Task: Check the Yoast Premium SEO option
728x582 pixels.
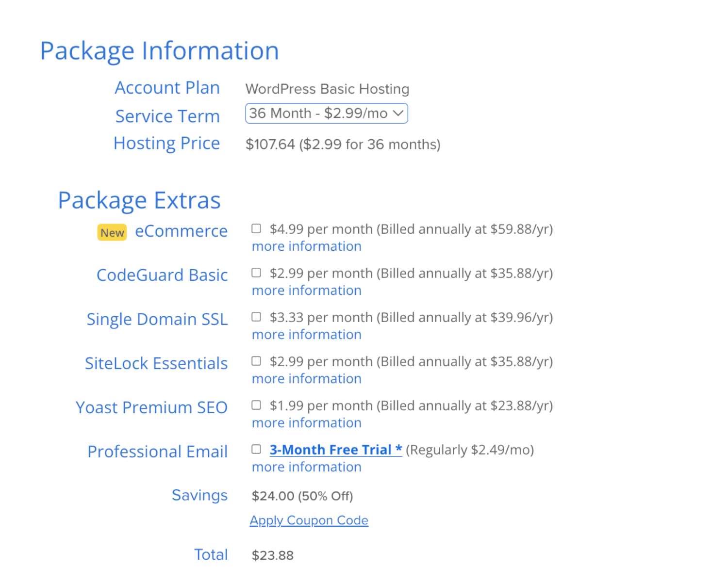Action: tap(256, 405)
